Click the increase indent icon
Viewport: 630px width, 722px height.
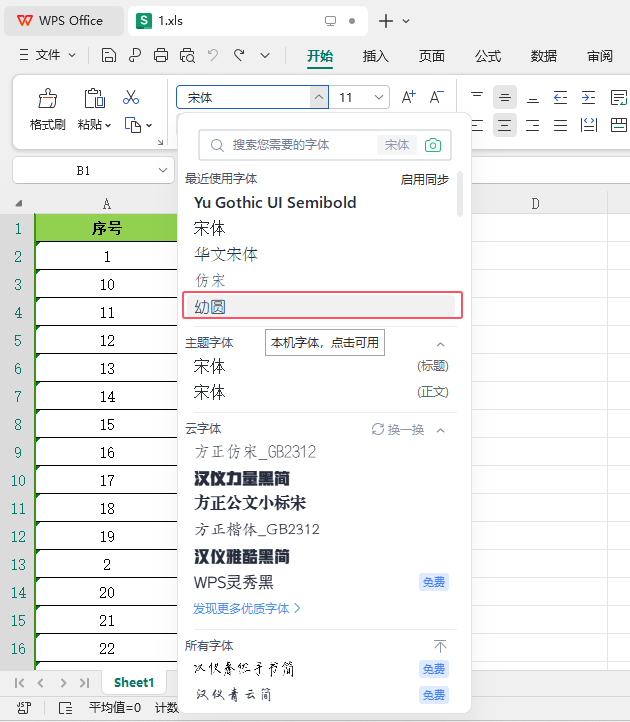point(588,97)
